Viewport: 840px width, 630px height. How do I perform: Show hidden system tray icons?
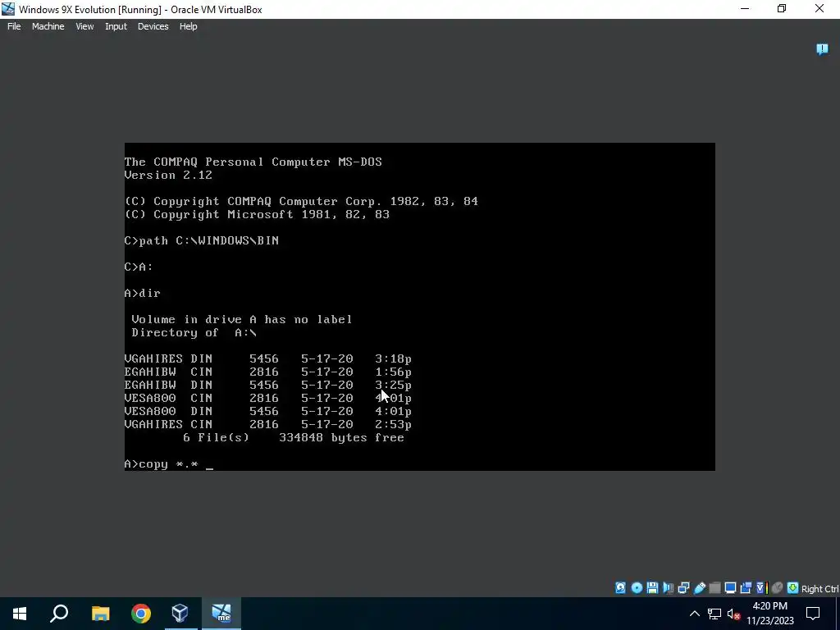pyautogui.click(x=694, y=614)
